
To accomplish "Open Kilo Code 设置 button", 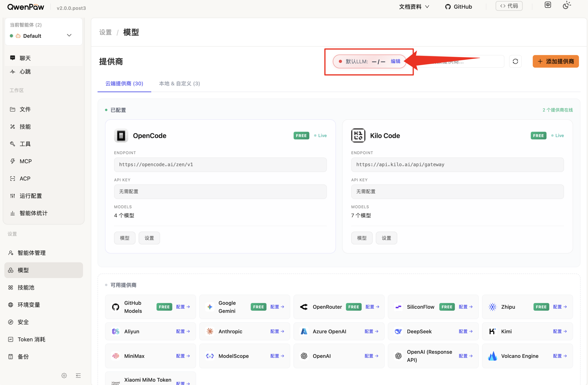I will (386, 238).
